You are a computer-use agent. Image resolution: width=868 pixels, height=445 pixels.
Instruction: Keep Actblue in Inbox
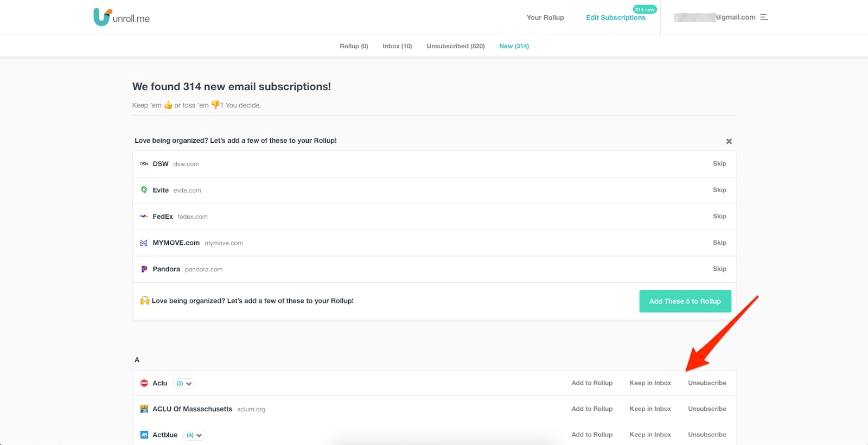tap(650, 434)
